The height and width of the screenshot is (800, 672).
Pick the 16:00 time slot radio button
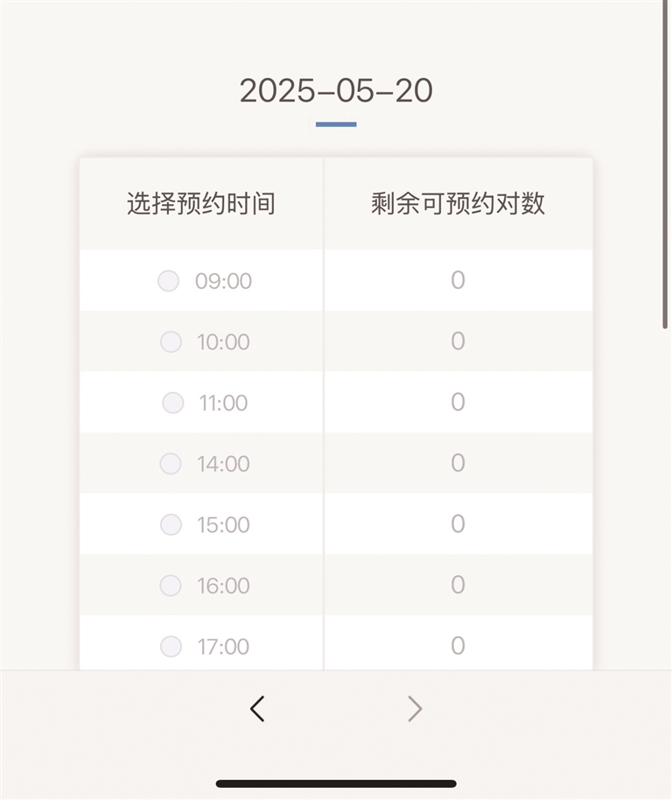(171, 585)
